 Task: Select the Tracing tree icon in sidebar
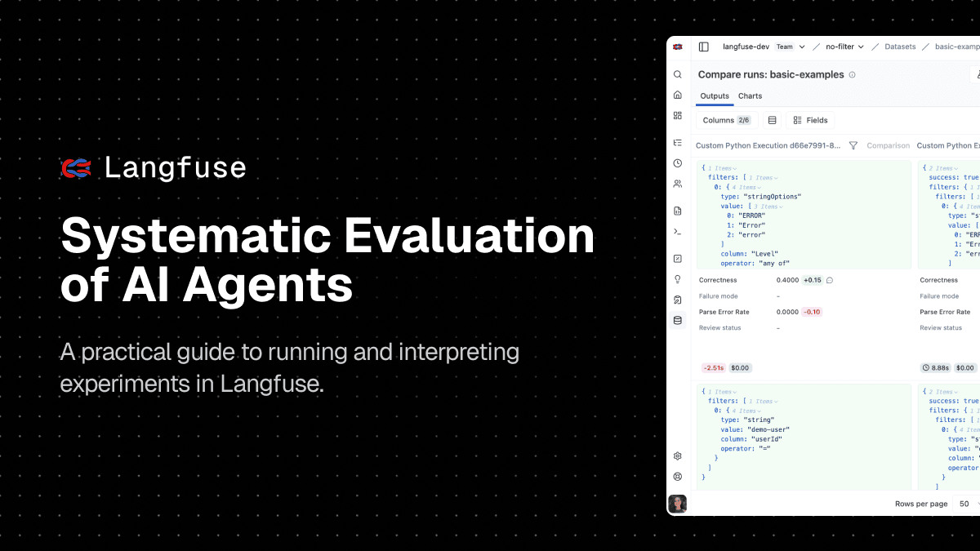point(678,143)
